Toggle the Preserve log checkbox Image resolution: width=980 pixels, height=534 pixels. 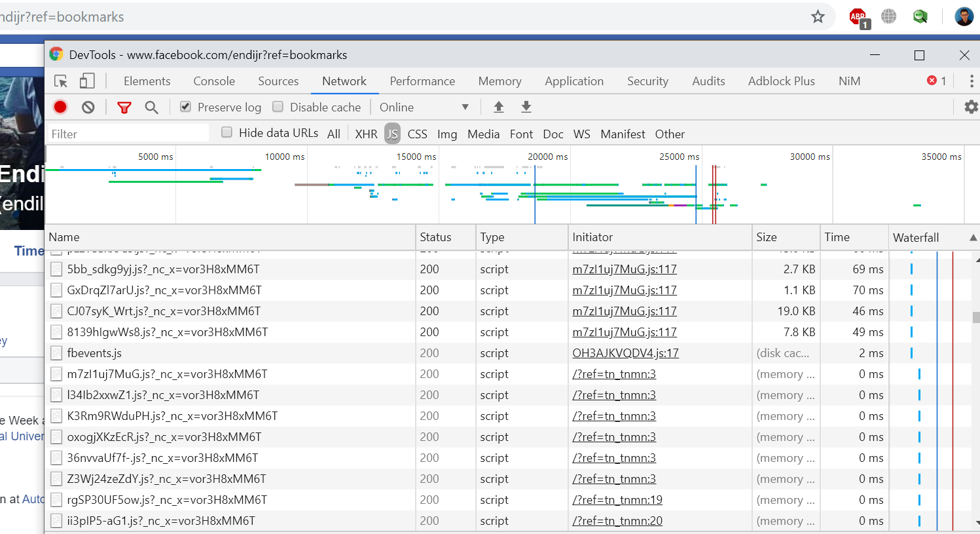coord(186,106)
